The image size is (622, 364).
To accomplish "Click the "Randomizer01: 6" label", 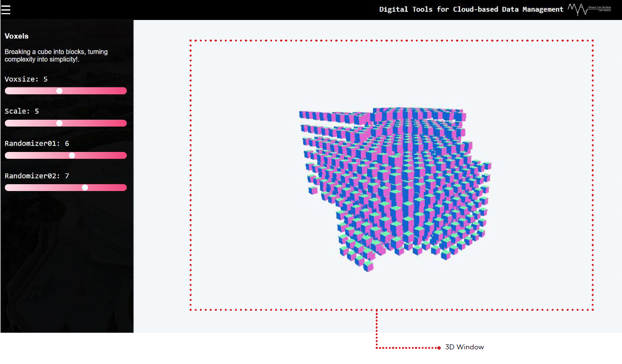I will [37, 144].
